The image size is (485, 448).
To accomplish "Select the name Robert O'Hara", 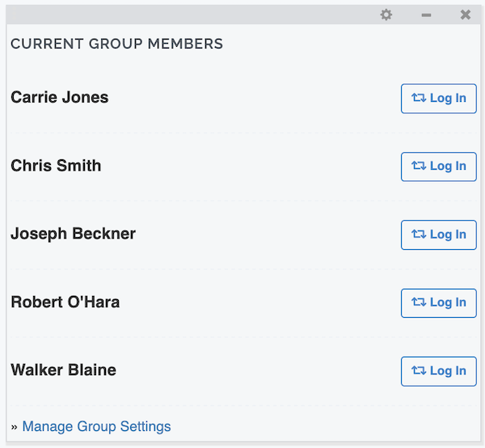I will click(x=65, y=302).
